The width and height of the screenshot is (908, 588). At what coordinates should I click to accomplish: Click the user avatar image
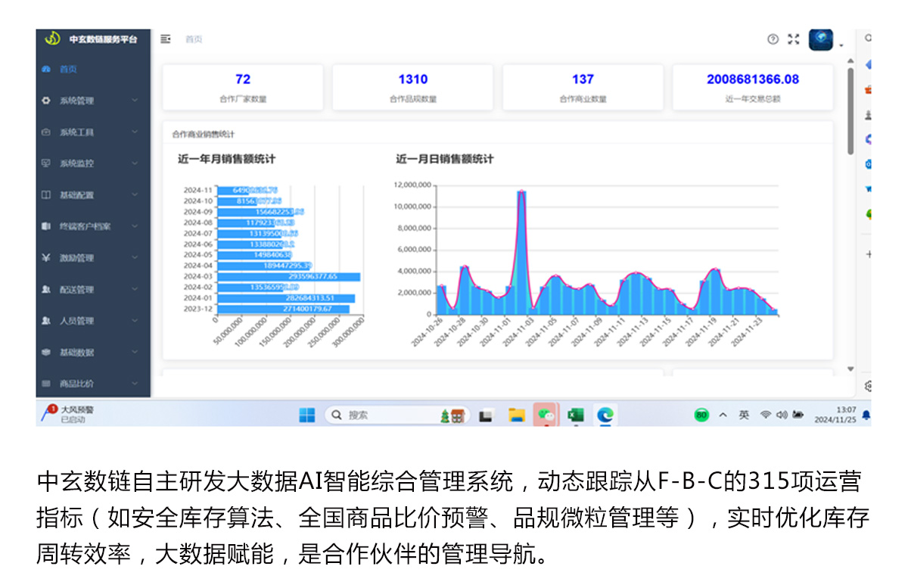click(x=821, y=39)
